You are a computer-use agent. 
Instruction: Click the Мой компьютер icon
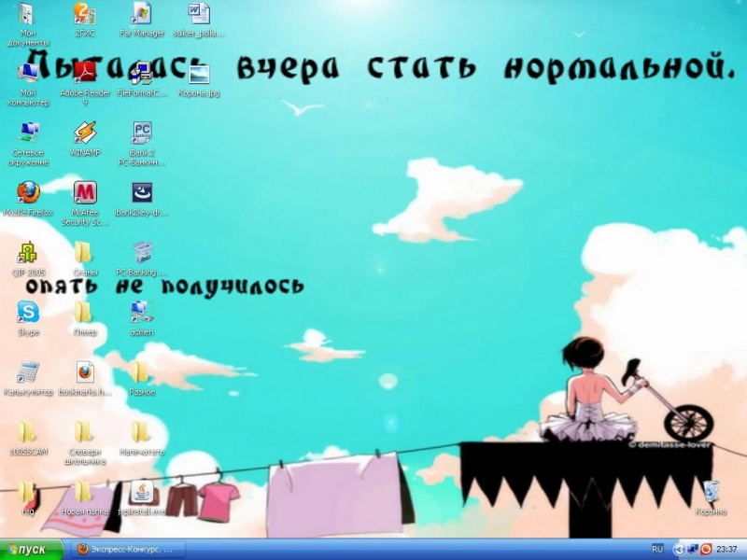(x=28, y=73)
